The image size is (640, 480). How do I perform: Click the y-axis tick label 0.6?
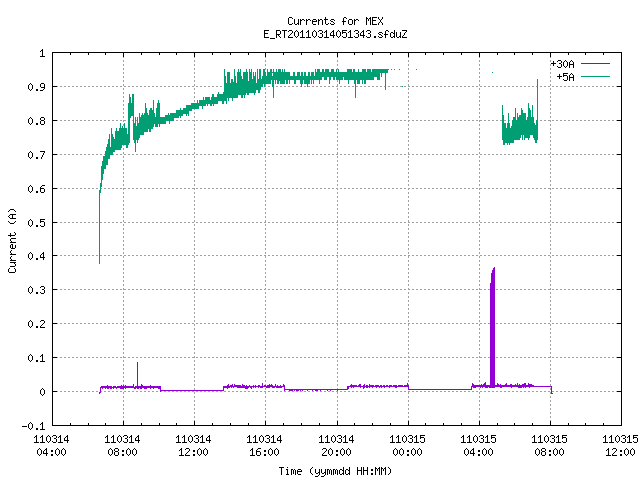click(36, 189)
